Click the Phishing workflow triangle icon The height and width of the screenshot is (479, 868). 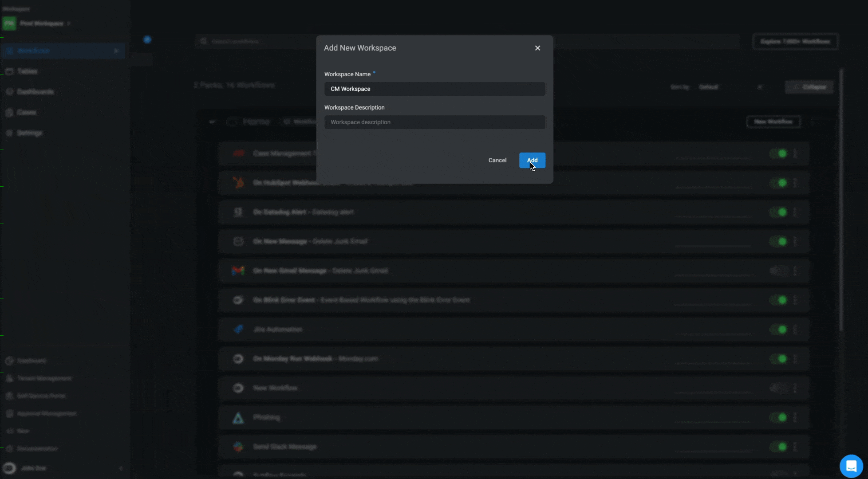pyautogui.click(x=238, y=418)
